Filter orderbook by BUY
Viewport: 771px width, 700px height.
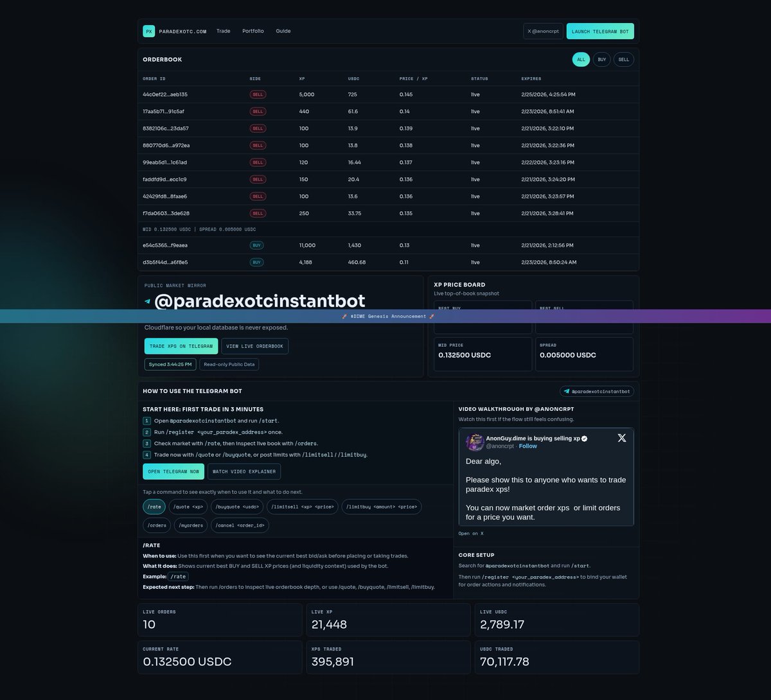pos(601,60)
